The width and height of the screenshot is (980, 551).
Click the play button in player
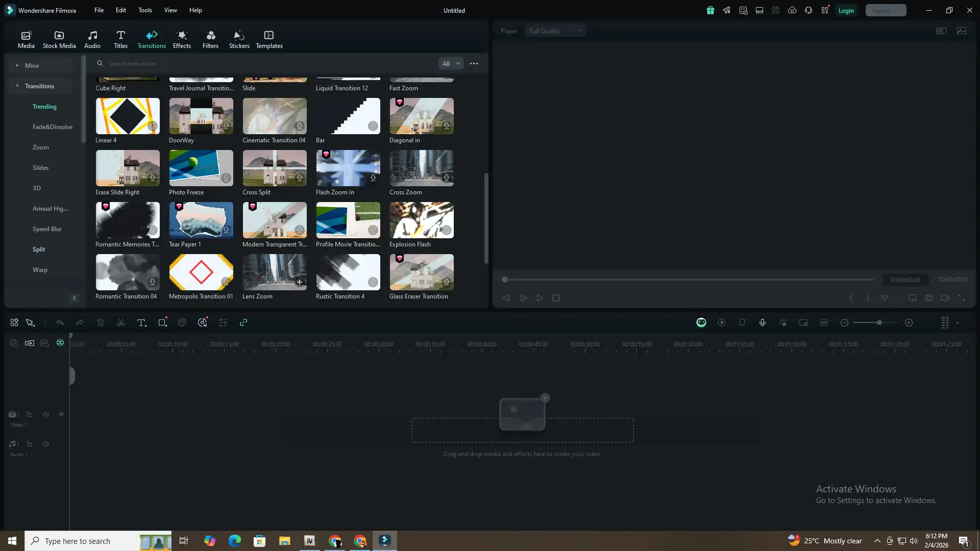coord(540,298)
